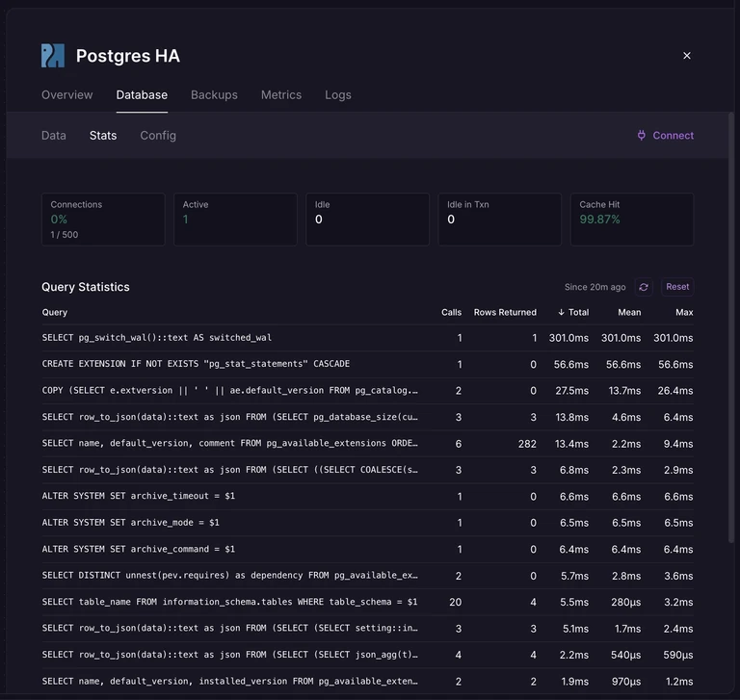The width and height of the screenshot is (740, 700).
Task: Sort by the Rows Returned column header
Action: click(x=505, y=312)
